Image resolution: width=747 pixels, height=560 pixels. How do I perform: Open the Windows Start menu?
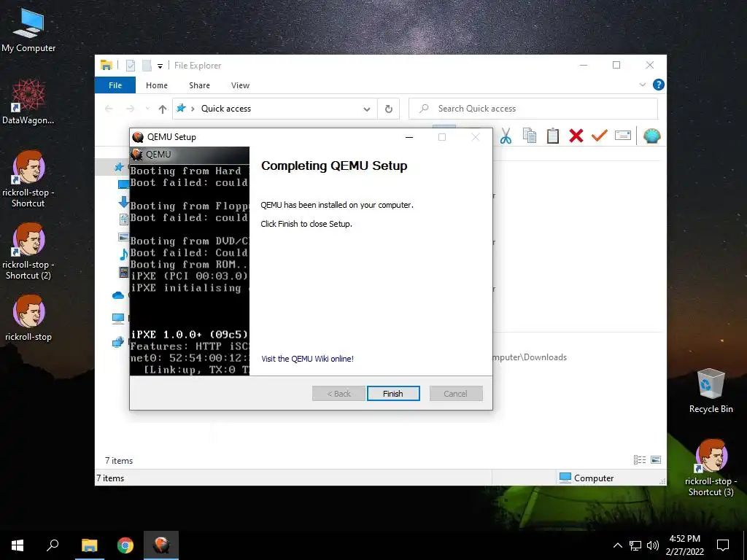click(18, 545)
